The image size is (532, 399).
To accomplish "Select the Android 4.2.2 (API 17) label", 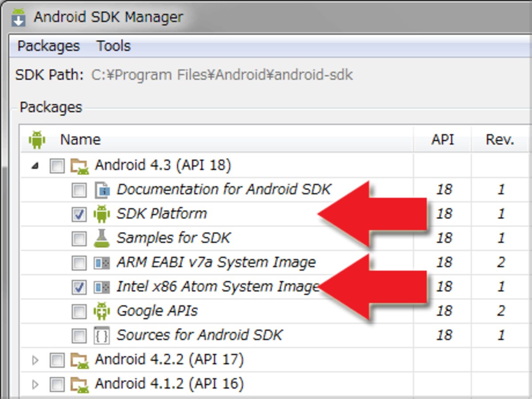I will pyautogui.click(x=169, y=360).
